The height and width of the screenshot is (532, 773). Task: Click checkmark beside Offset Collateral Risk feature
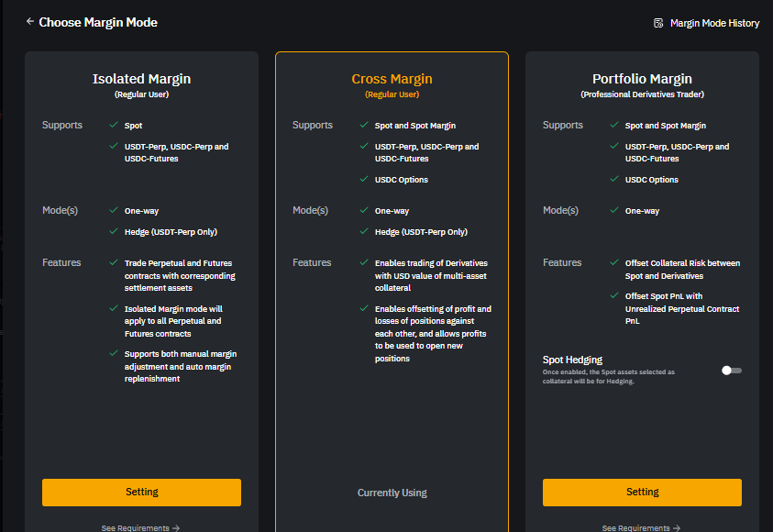tap(614, 263)
